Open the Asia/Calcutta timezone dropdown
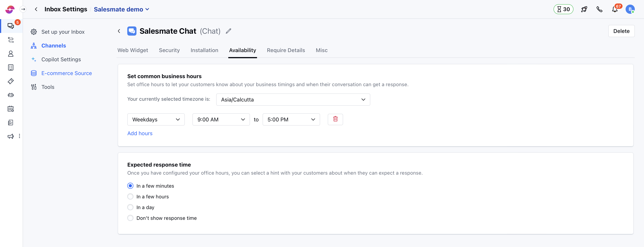 point(293,100)
